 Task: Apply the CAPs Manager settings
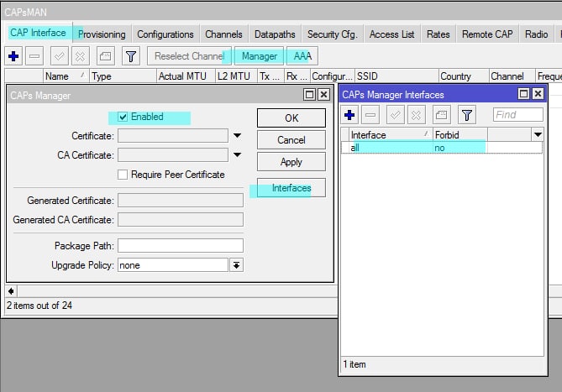click(x=292, y=162)
